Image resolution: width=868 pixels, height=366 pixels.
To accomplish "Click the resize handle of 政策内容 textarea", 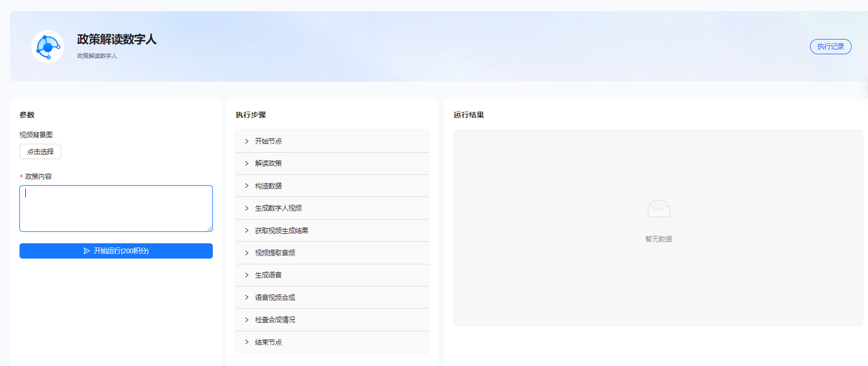I will tap(210, 229).
